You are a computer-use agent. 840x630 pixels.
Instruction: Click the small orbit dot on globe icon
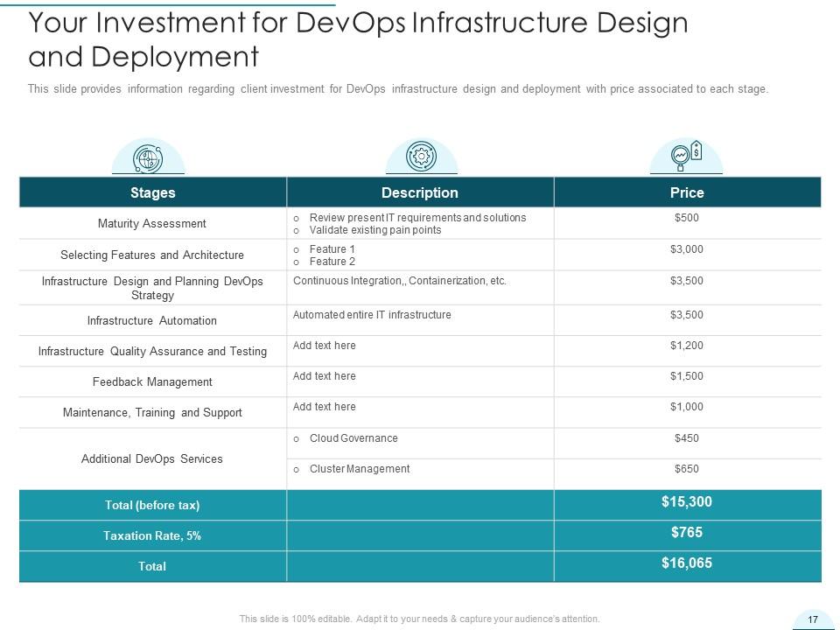(159, 150)
